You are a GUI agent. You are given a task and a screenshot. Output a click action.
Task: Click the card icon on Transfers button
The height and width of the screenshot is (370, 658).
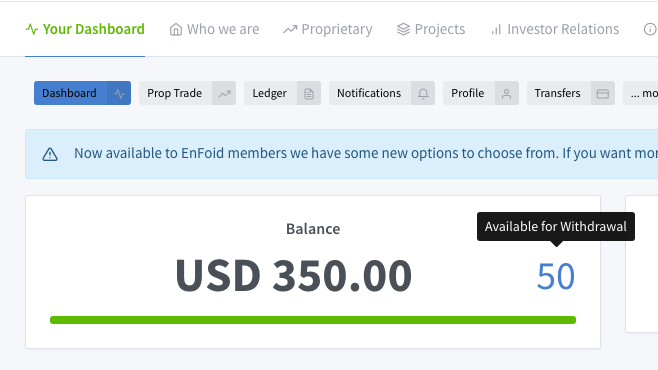pyautogui.click(x=603, y=94)
